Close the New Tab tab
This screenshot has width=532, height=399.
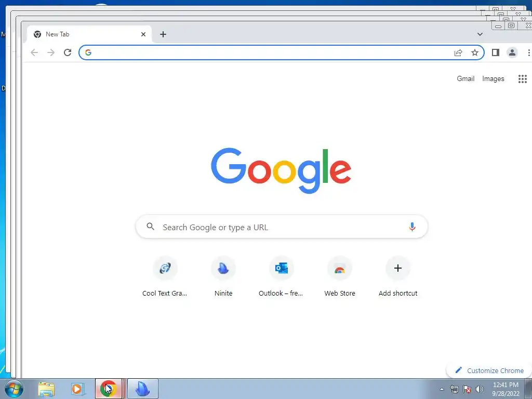pos(143,34)
